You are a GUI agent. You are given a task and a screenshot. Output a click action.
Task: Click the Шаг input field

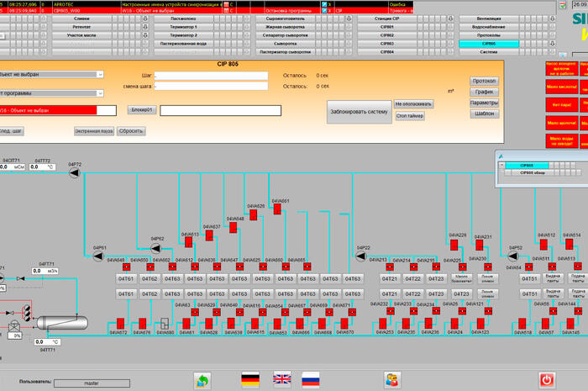point(211,76)
